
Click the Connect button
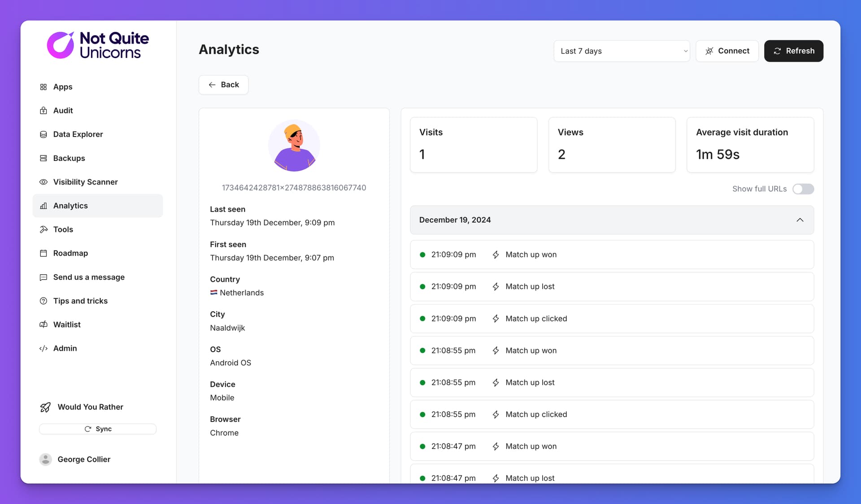727,51
